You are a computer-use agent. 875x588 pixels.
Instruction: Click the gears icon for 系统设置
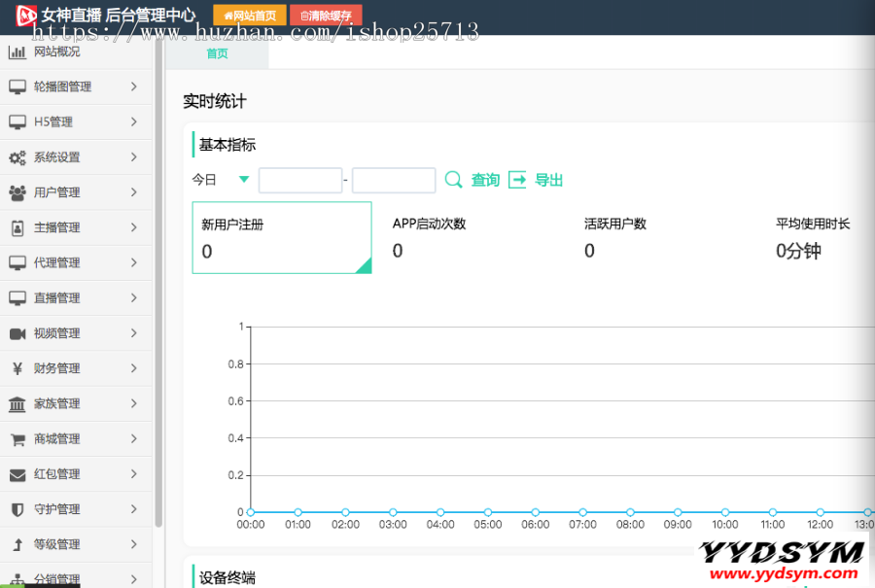tap(17, 157)
